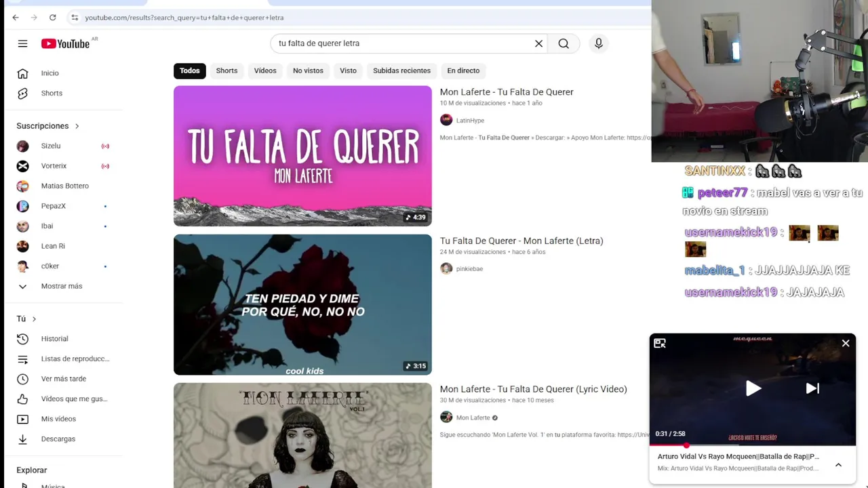Open the YouTube hamburger guide menu
The width and height of the screenshot is (868, 488).
point(22,43)
